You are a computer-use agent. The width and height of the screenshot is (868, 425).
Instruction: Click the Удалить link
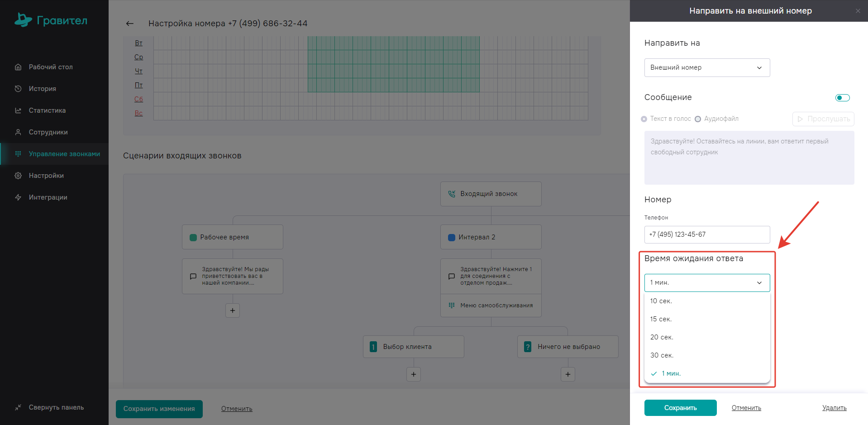click(x=834, y=408)
